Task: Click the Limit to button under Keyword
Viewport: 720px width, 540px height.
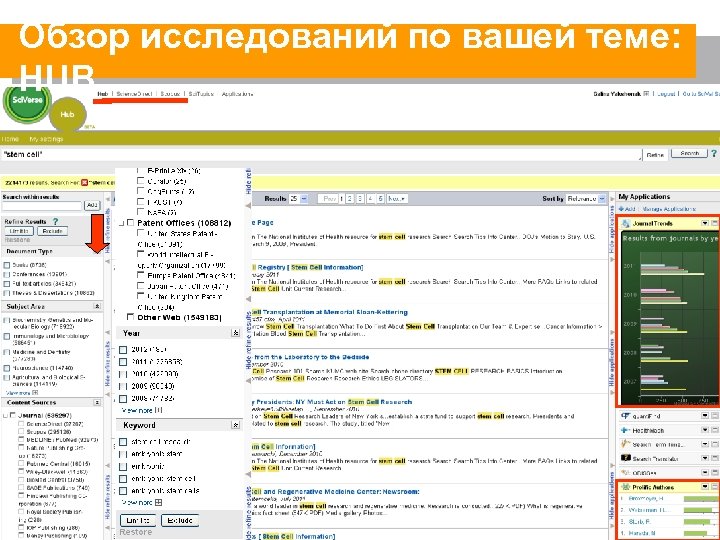Action: coord(138,520)
